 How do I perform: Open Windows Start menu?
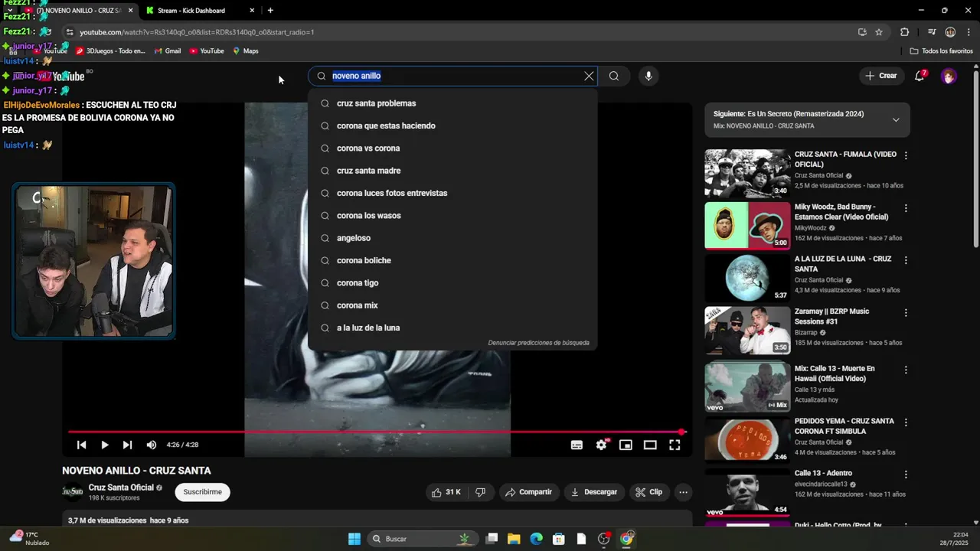pos(354,539)
